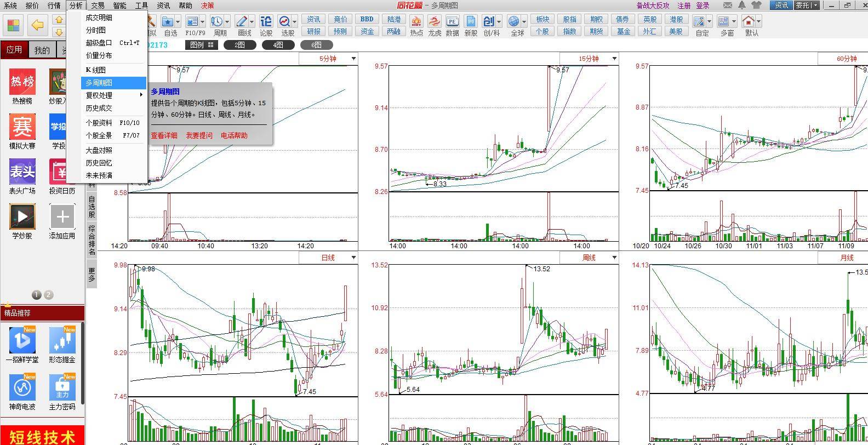Expand the 日线 period dropdown
This screenshot has width=868, height=445.
pyautogui.click(x=353, y=258)
